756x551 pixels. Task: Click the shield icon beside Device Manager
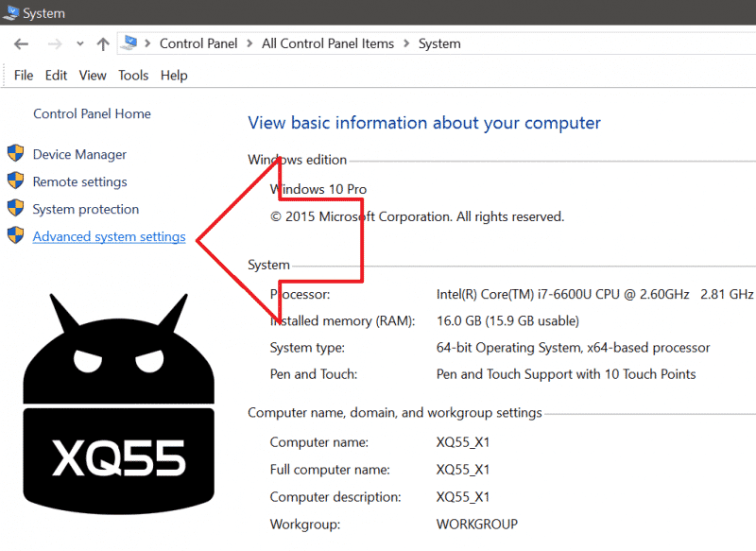[x=15, y=154]
